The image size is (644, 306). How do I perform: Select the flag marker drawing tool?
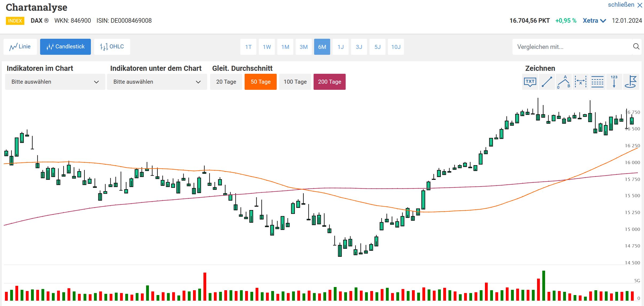tap(631, 82)
